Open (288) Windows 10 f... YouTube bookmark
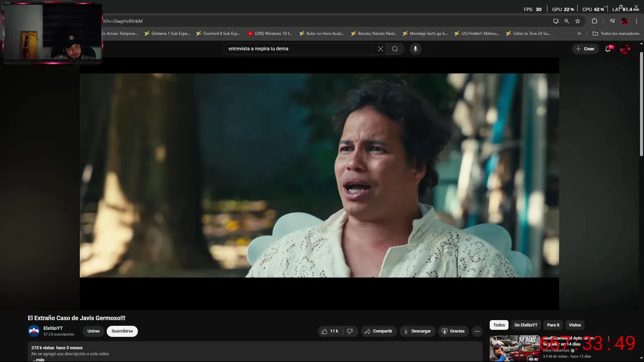 pyautogui.click(x=270, y=34)
